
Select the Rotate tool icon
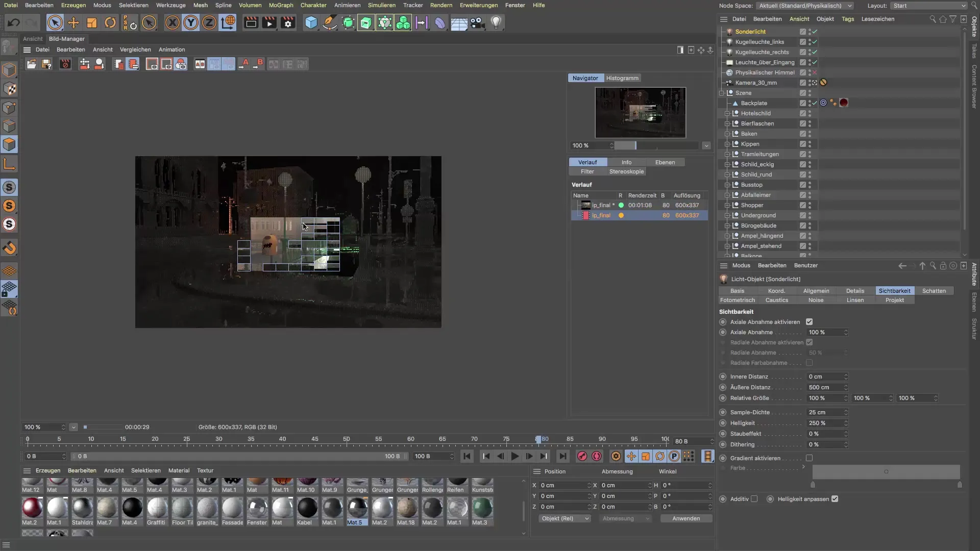point(110,23)
